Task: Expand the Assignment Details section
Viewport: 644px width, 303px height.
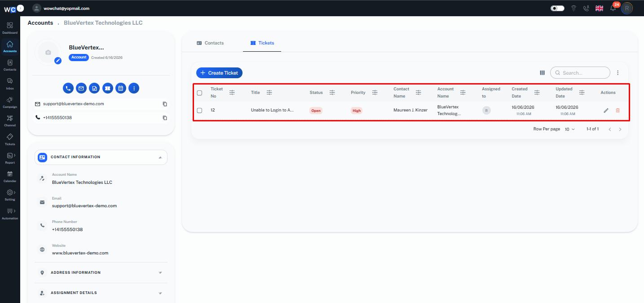Action: point(101,293)
